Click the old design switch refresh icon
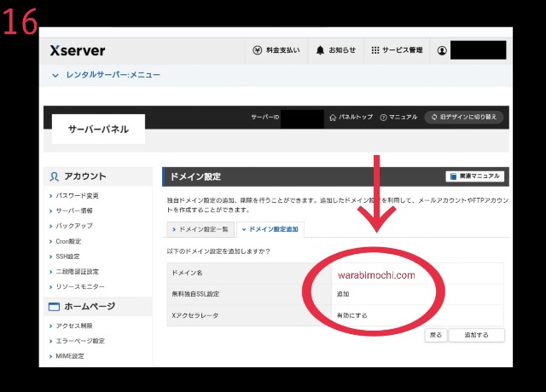 (434, 118)
